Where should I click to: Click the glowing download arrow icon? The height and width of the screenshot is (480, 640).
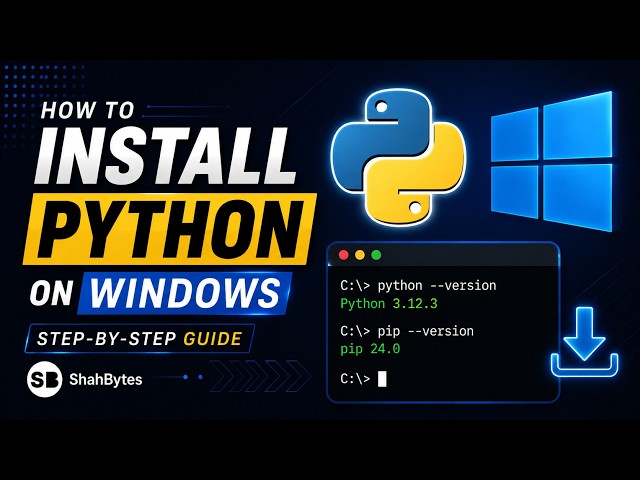584,342
